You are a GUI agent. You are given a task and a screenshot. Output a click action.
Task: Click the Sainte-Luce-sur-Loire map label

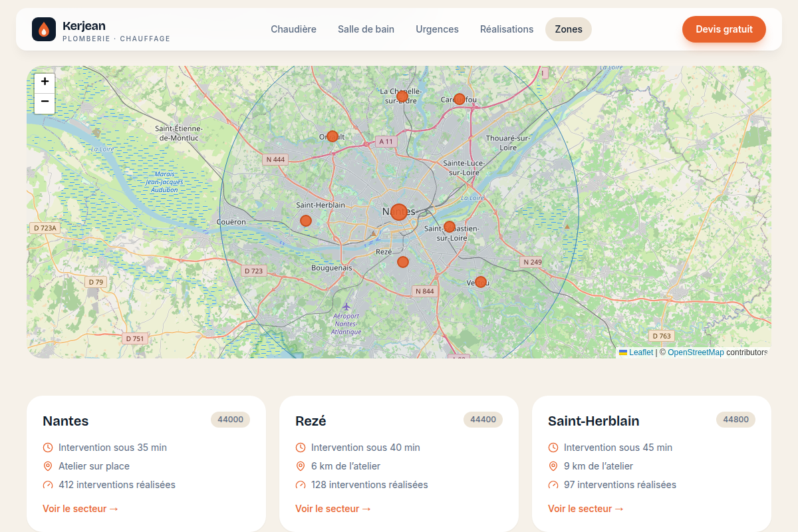[464, 168]
